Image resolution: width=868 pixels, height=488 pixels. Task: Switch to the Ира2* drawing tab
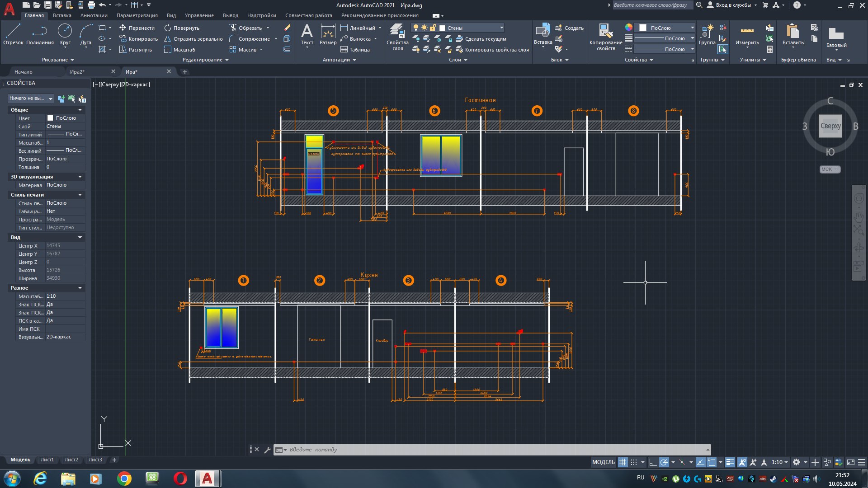[77, 72]
